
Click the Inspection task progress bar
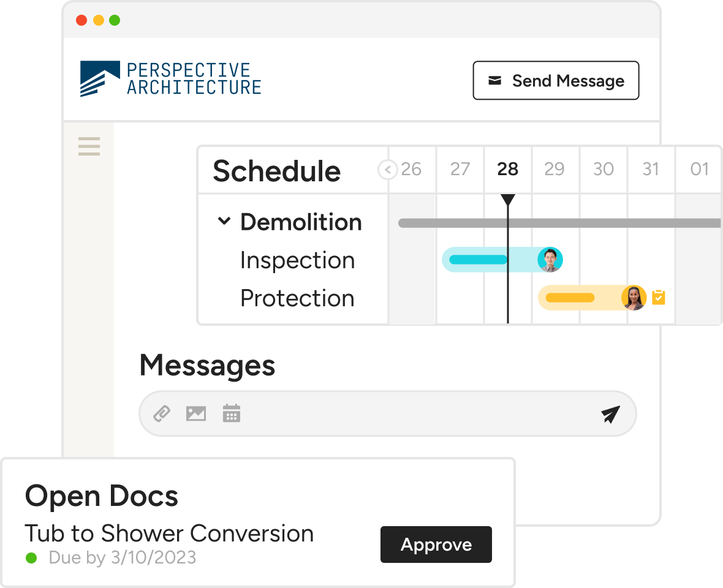pyautogui.click(x=478, y=260)
